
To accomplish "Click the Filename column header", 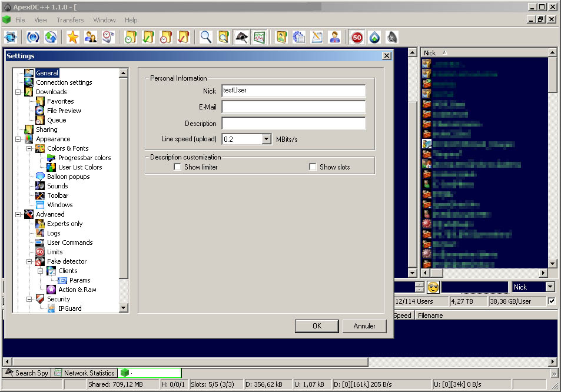I will 486,315.
